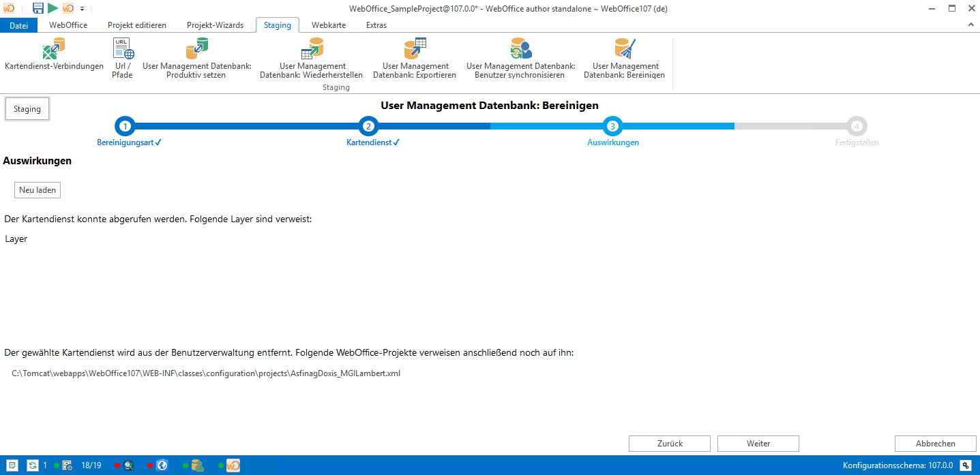980x475 pixels.
Task: Expand the quick access toolbar dropdown arrow
Action: tap(82, 9)
